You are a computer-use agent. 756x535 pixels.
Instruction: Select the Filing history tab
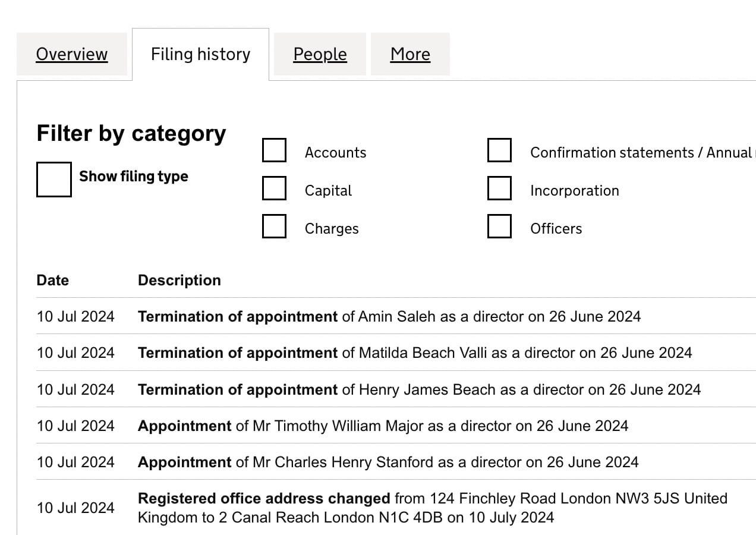tap(200, 54)
